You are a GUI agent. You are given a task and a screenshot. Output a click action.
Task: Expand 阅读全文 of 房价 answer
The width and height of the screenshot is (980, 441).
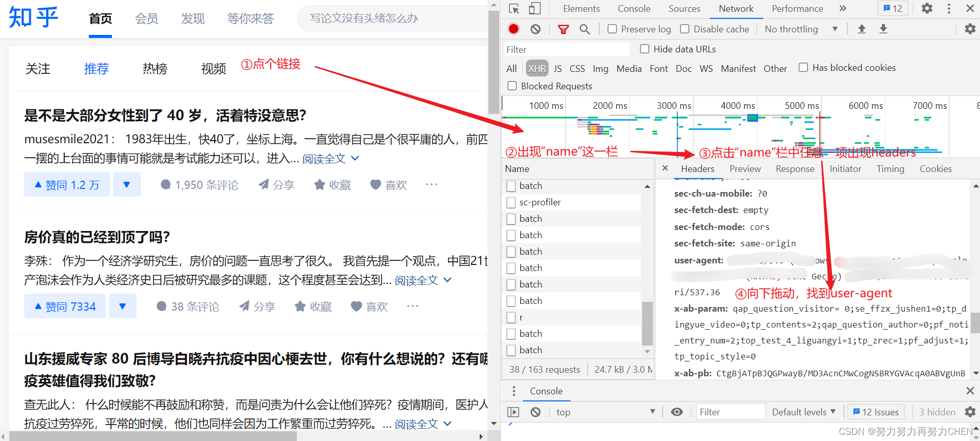pyautogui.click(x=423, y=280)
